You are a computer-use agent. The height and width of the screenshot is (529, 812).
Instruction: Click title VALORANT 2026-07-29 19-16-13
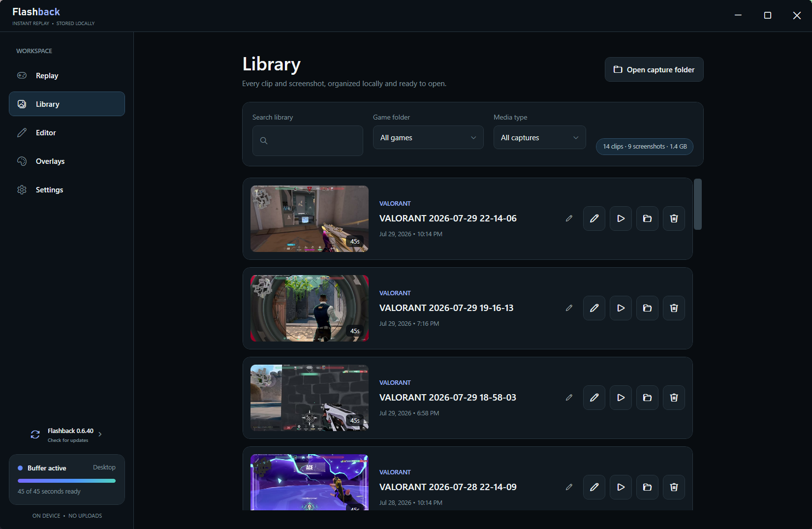tap(446, 308)
